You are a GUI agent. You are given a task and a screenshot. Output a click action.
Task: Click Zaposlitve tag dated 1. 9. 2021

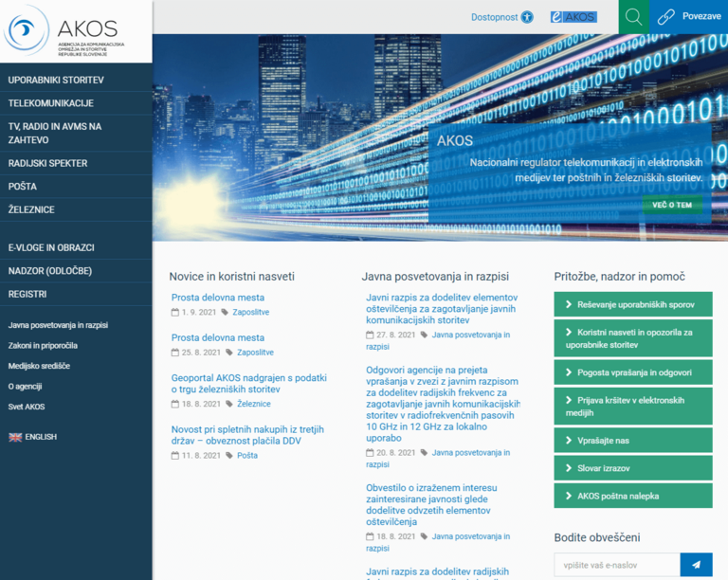250,313
